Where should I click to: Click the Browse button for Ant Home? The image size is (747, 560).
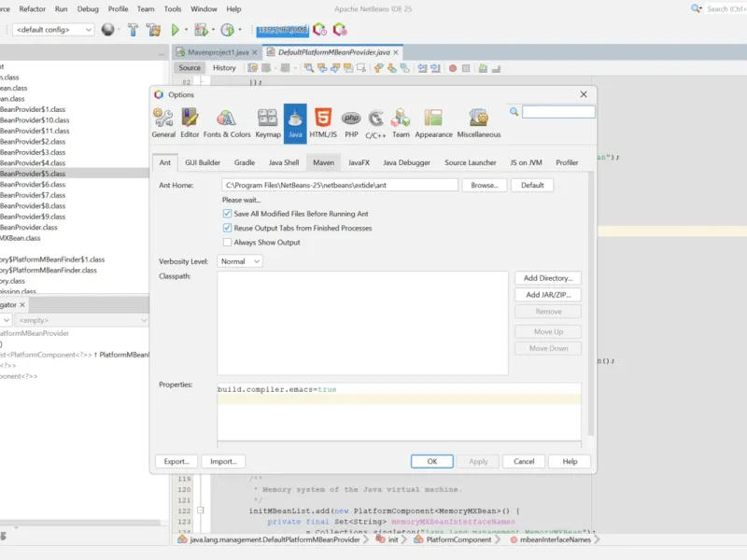point(485,185)
